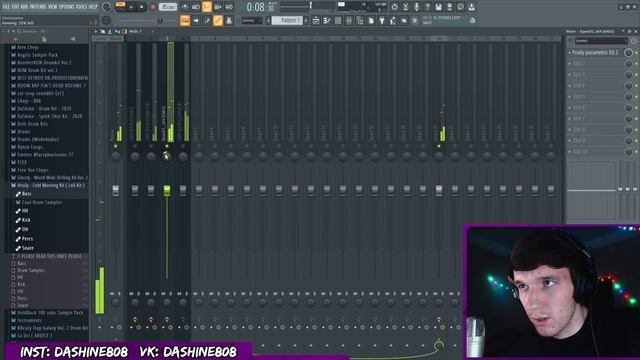Image resolution: width=640 pixels, height=360 pixels.
Task: Open the Pattern 1 selector
Action: tap(287, 20)
